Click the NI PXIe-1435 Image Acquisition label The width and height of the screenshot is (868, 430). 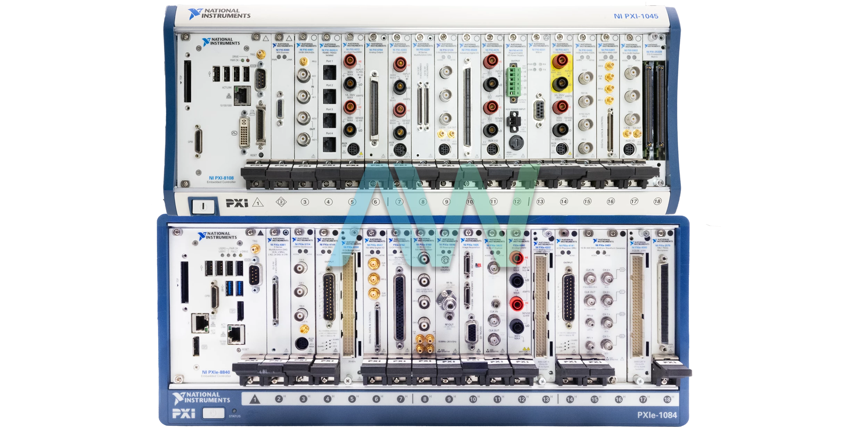click(x=471, y=246)
